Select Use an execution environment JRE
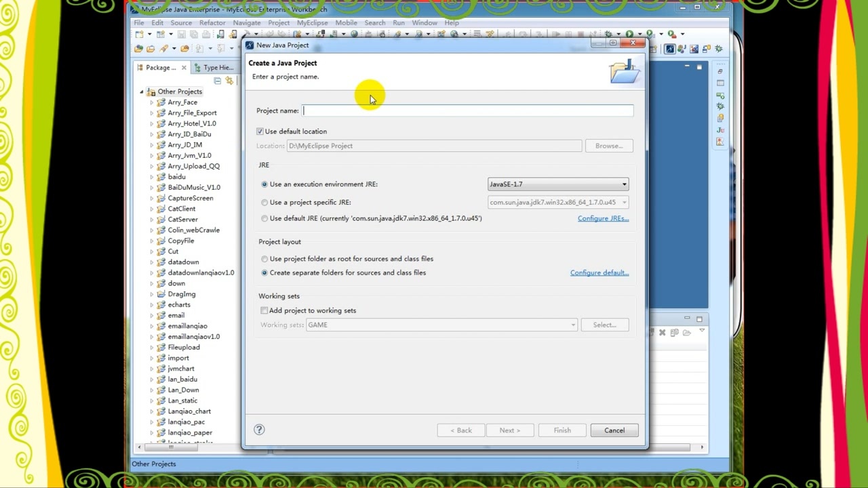This screenshot has height=488, width=868. click(x=264, y=184)
